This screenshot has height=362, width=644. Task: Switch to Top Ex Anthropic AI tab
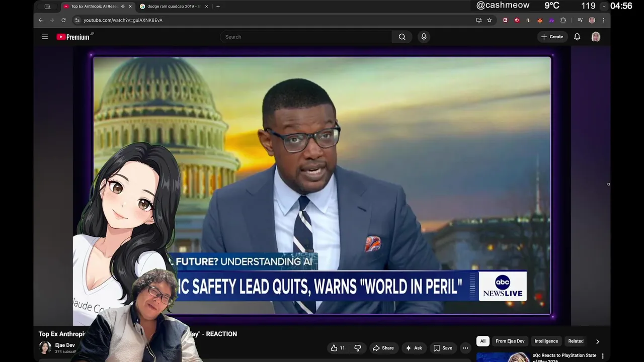[x=94, y=7]
